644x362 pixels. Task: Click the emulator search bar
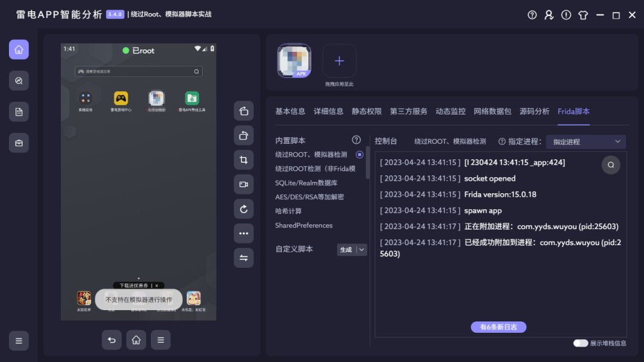(138, 72)
